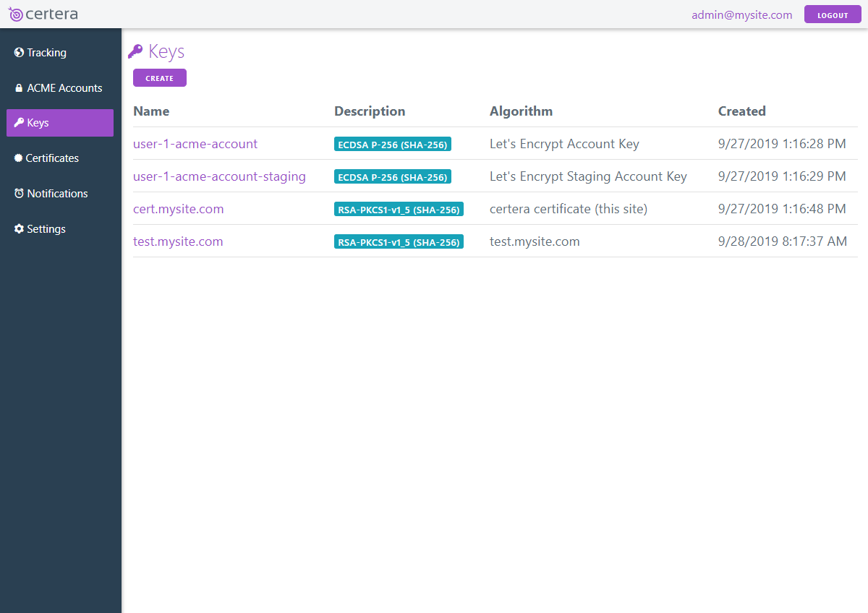
Task: Click the certificate badge icon beside Certificates
Action: (19, 158)
